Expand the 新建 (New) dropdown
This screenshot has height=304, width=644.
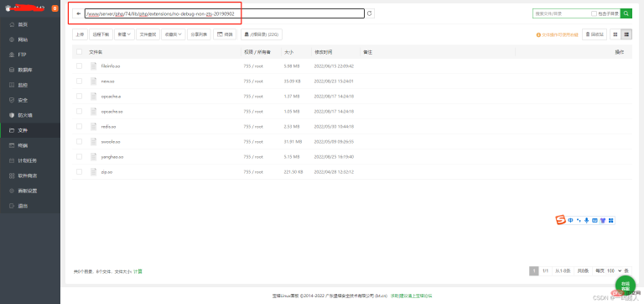[x=124, y=34]
